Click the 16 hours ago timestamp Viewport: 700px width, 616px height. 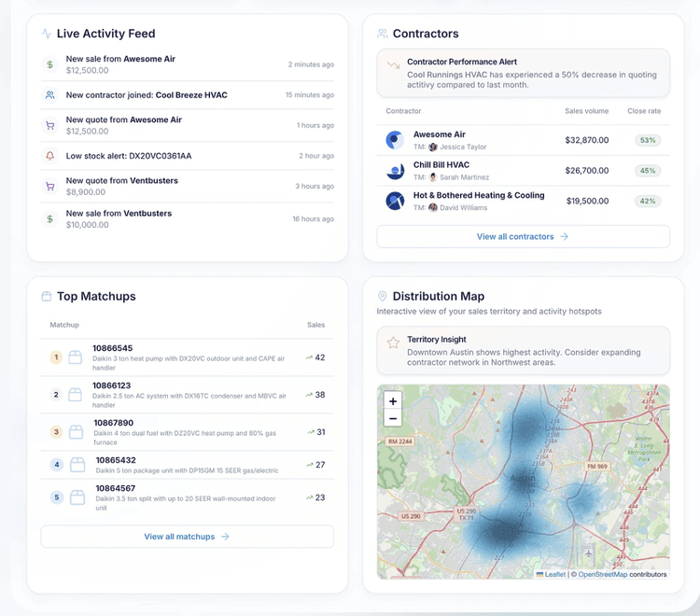pos(314,218)
